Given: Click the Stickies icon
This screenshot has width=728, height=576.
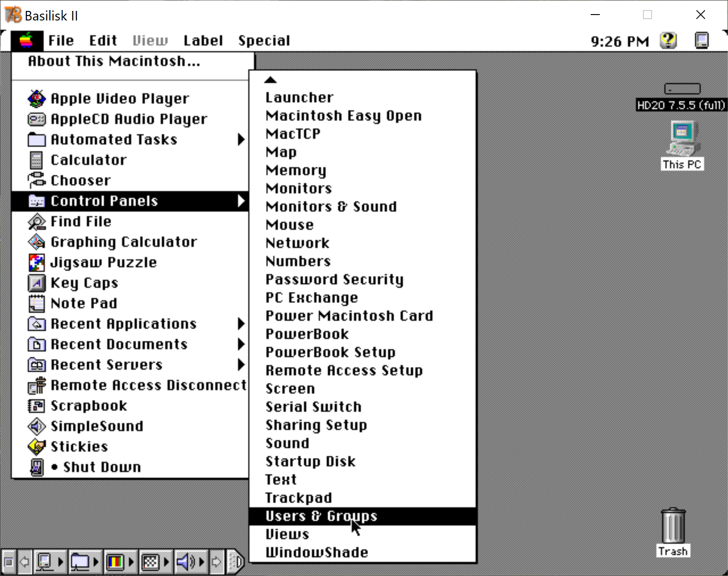Looking at the screenshot, I should [36, 447].
